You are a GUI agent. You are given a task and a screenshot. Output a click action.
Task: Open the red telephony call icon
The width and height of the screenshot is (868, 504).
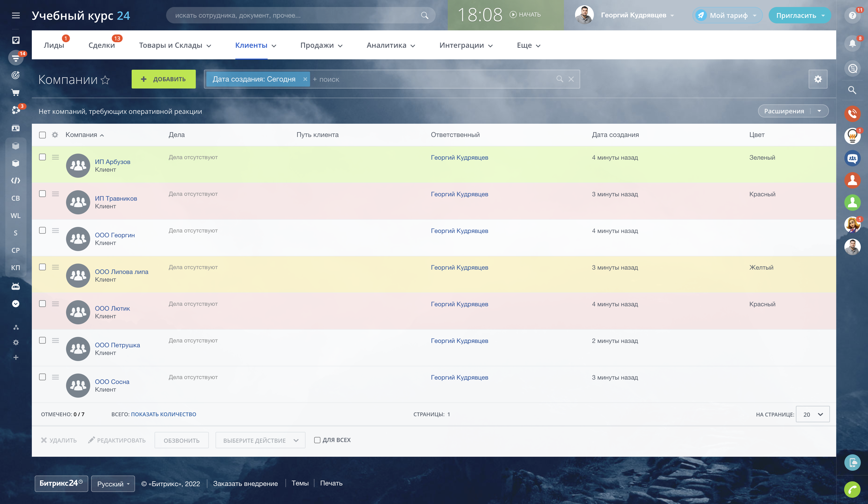[x=852, y=113]
